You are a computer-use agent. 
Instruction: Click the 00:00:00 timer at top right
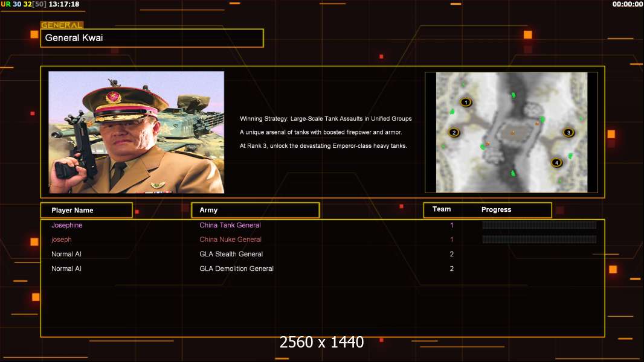coord(628,4)
